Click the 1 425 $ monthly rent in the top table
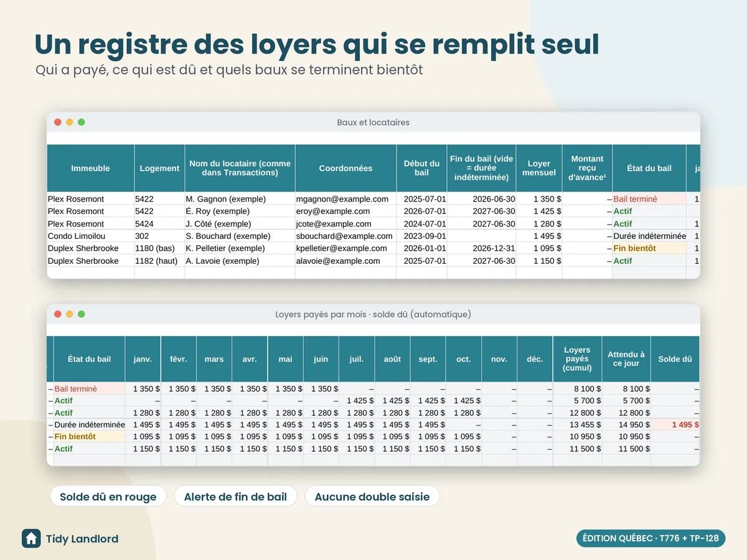747x560 pixels. tap(539, 212)
